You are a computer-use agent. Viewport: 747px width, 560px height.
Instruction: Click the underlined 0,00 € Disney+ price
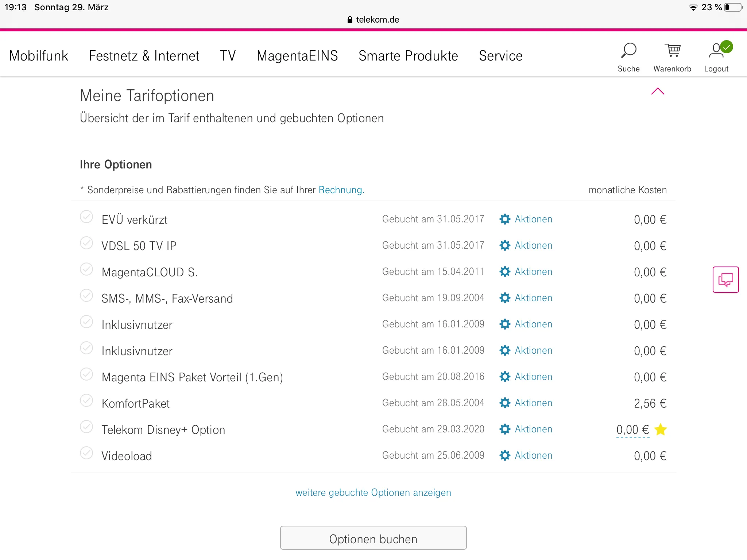633,430
